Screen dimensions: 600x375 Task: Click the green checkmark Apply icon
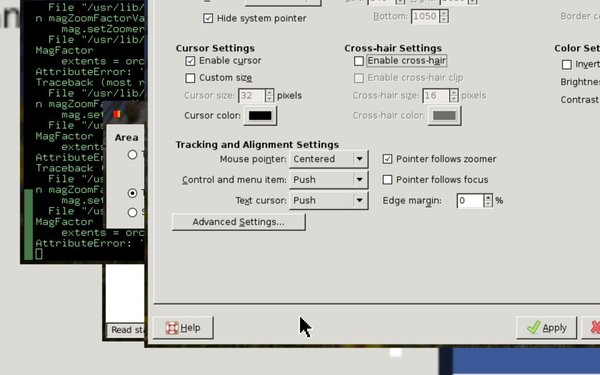[534, 328]
